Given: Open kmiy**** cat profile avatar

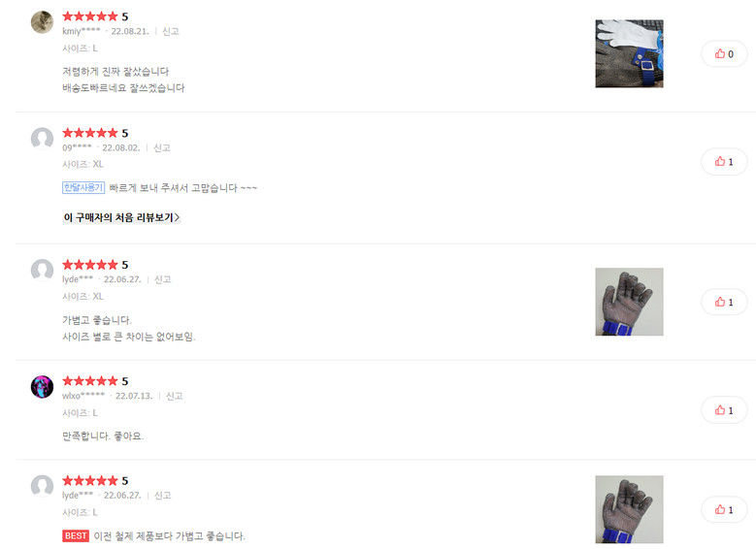Looking at the screenshot, I should 42,22.
